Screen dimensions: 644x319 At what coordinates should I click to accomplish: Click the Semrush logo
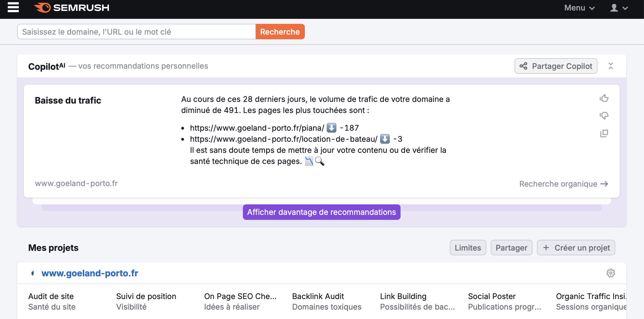72,8
